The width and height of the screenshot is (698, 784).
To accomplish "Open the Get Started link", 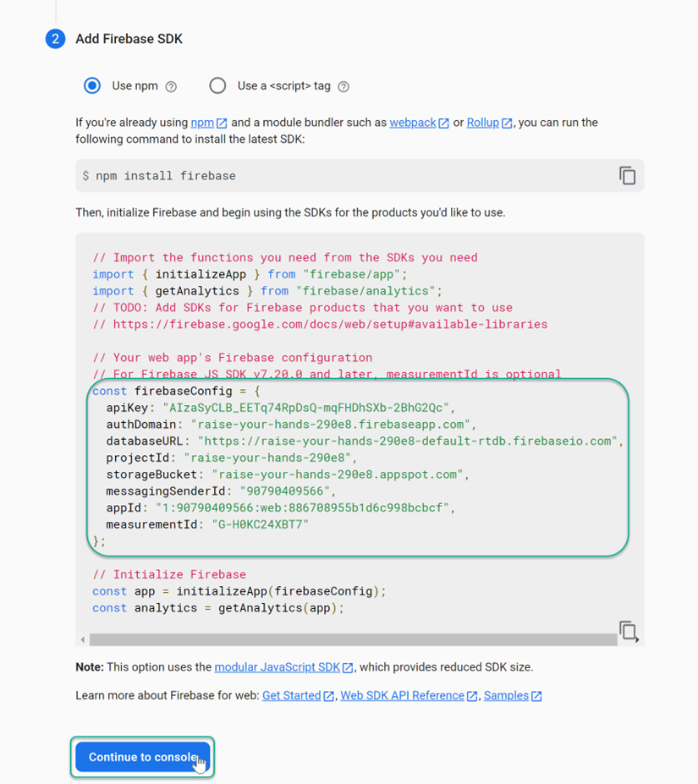I will [291, 695].
